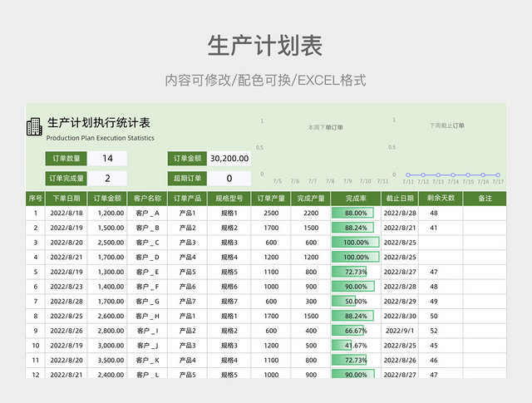
Task: Click the order date 2022/8/18 cell
Action: pyautogui.click(x=66, y=213)
